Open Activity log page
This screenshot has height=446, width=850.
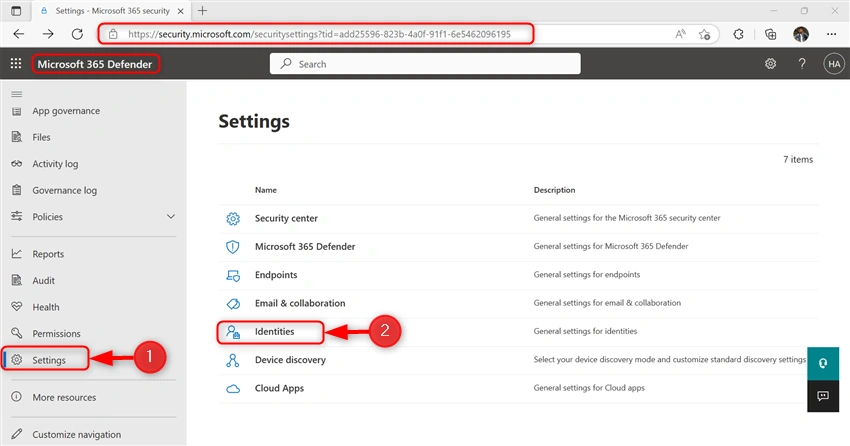[55, 164]
